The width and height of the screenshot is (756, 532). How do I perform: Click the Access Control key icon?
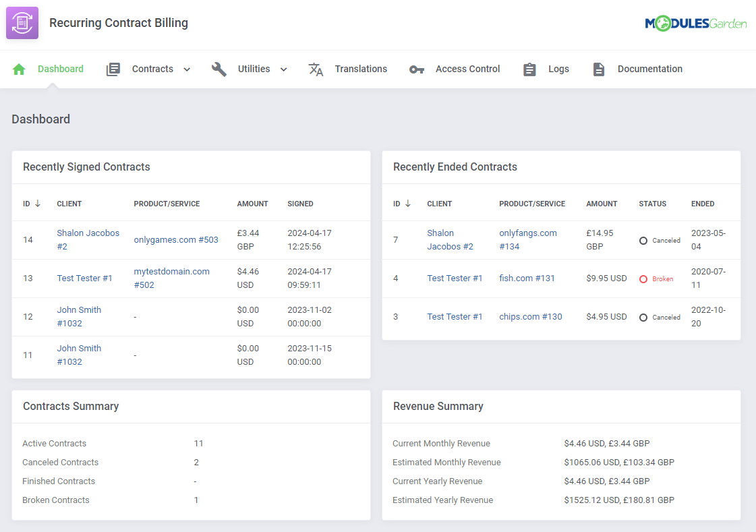tap(417, 69)
